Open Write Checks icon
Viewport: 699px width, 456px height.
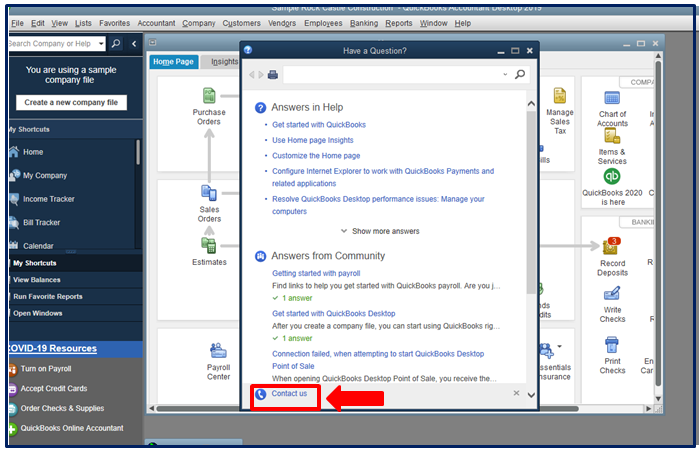tap(612, 293)
